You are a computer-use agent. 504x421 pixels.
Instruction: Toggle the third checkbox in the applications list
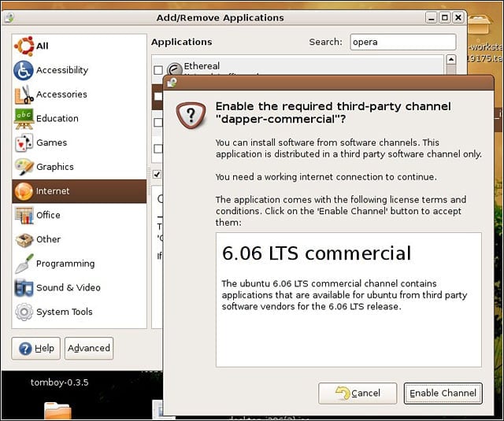[157, 122]
